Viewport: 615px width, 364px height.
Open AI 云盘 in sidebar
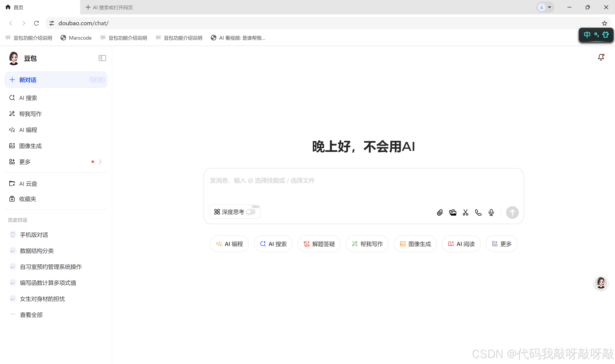pyautogui.click(x=28, y=184)
